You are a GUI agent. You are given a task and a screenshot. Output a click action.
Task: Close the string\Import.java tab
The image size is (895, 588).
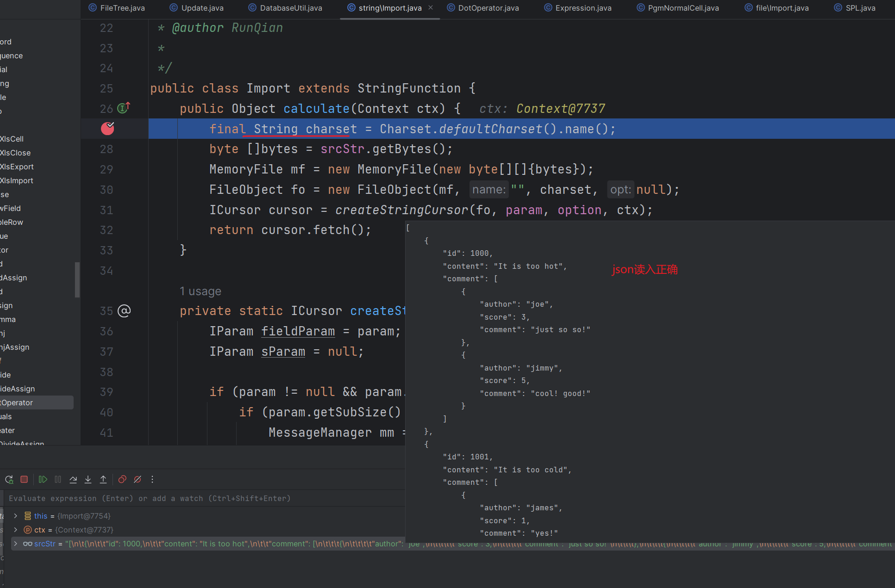(x=431, y=7)
